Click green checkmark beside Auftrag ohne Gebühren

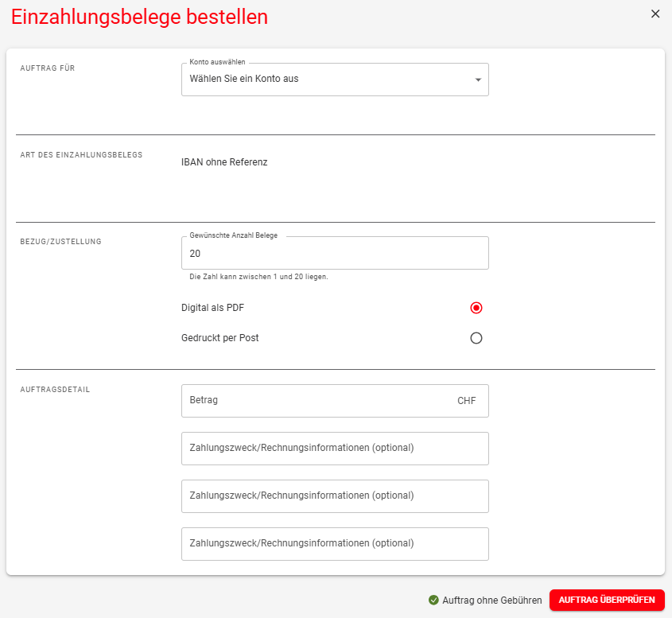coord(433,600)
